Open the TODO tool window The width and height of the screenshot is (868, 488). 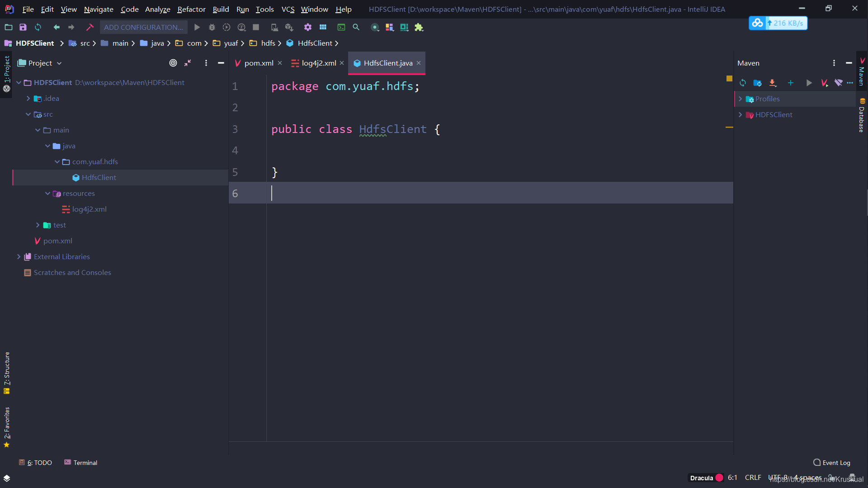[x=35, y=462]
